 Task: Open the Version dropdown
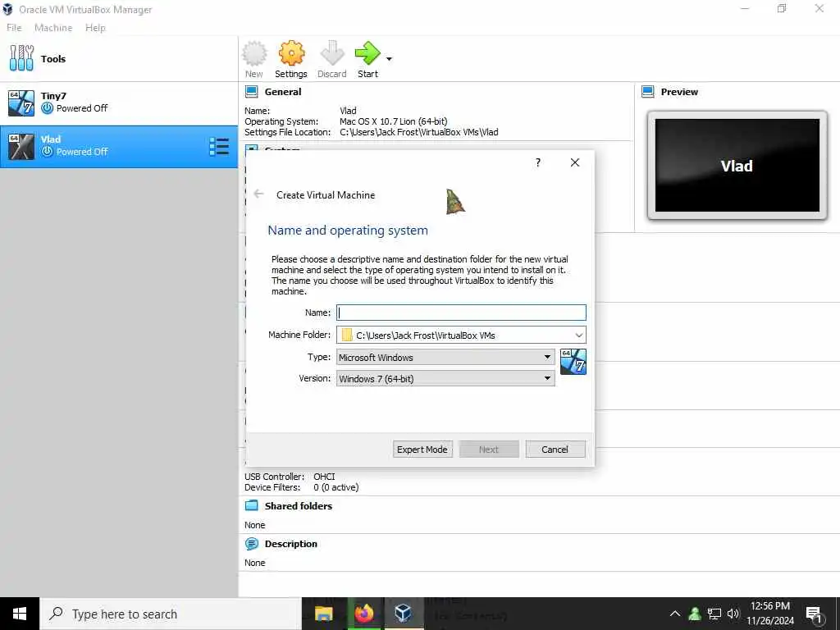point(445,379)
